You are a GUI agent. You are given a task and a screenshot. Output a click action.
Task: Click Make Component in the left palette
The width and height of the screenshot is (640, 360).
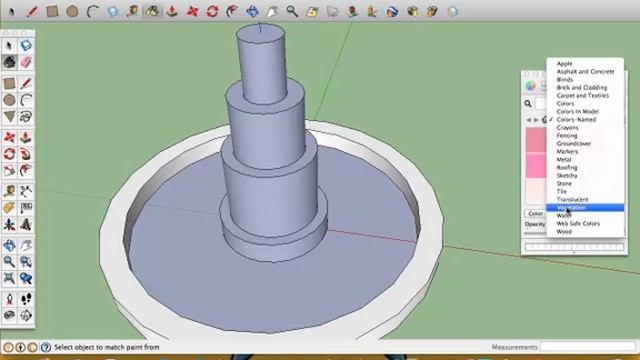click(x=26, y=45)
